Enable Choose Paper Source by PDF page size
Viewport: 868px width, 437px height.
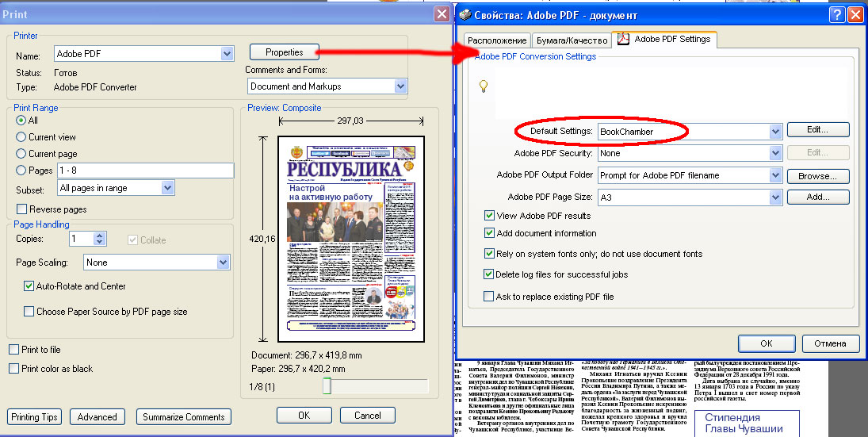coord(29,311)
